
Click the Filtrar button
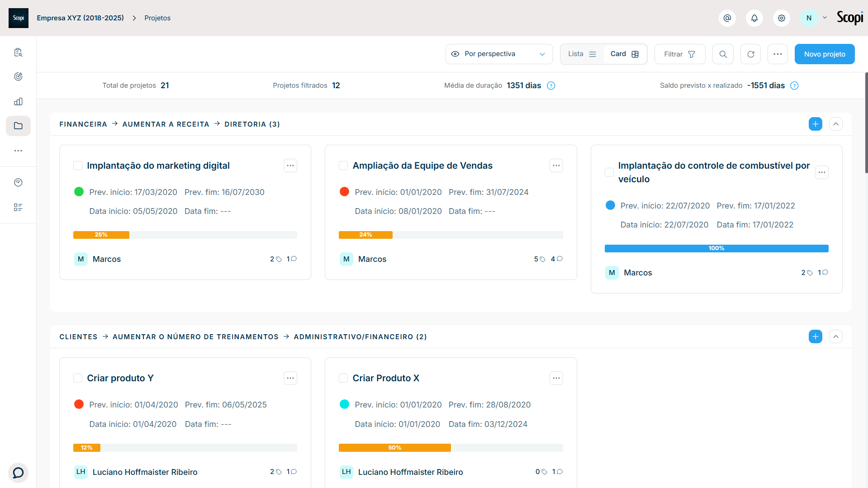click(x=680, y=54)
